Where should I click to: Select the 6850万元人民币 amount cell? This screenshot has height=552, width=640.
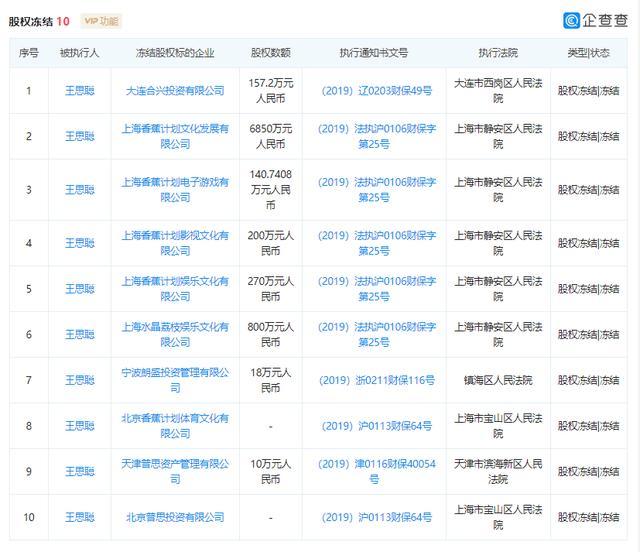271,136
